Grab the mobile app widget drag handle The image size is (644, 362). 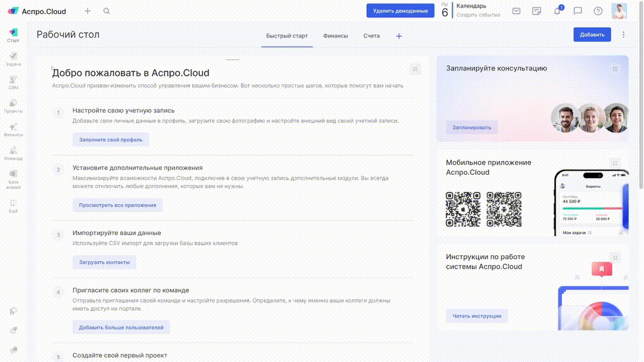pos(615,163)
